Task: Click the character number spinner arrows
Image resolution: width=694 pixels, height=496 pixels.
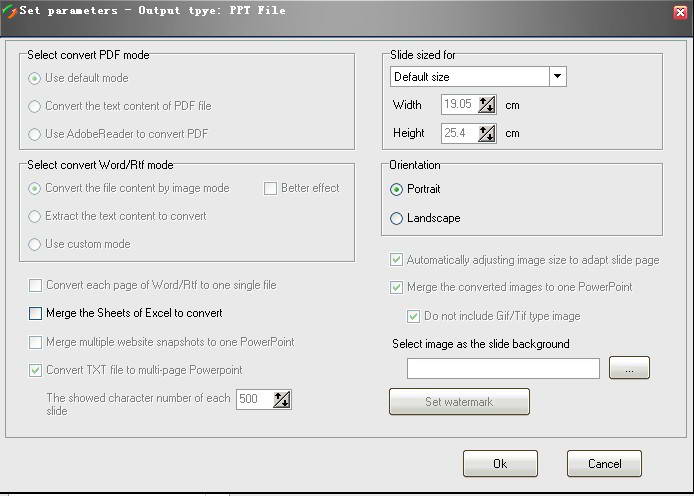Action: 281,399
